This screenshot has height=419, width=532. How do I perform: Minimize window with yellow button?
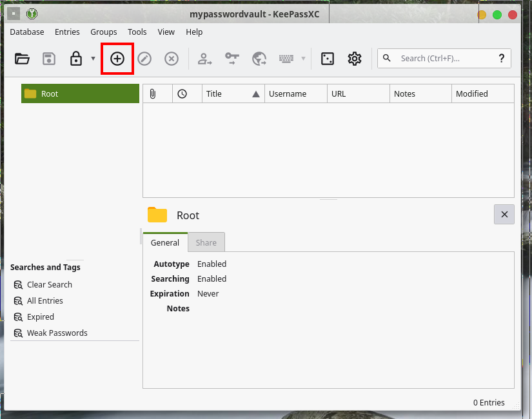tap(482, 15)
